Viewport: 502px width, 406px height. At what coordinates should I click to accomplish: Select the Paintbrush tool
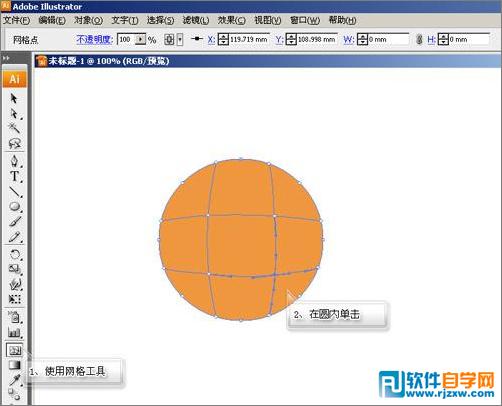[x=14, y=222]
